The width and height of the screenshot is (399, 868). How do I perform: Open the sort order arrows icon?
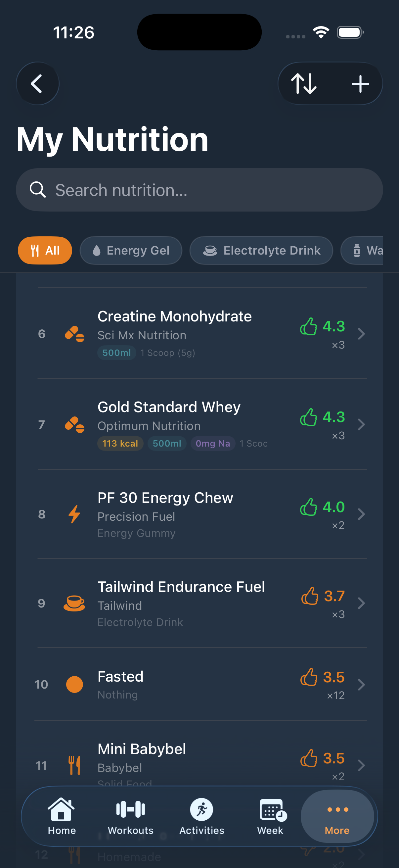coord(304,83)
